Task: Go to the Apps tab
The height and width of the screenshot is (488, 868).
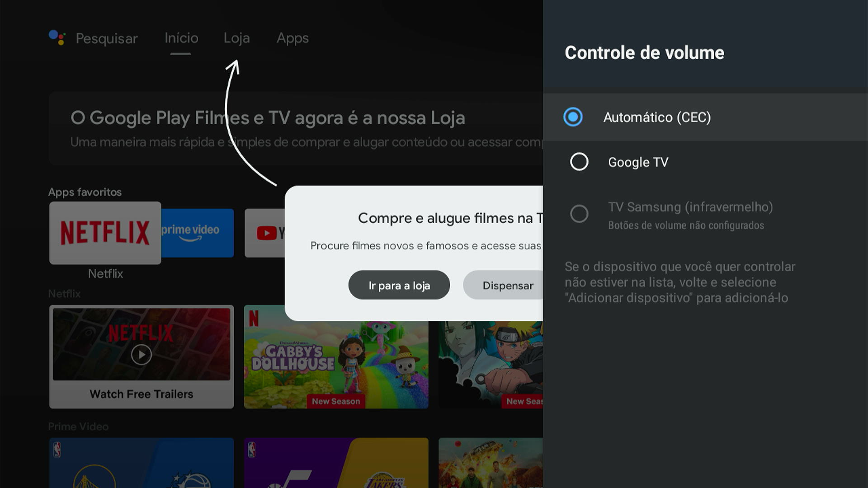Action: pyautogui.click(x=292, y=38)
